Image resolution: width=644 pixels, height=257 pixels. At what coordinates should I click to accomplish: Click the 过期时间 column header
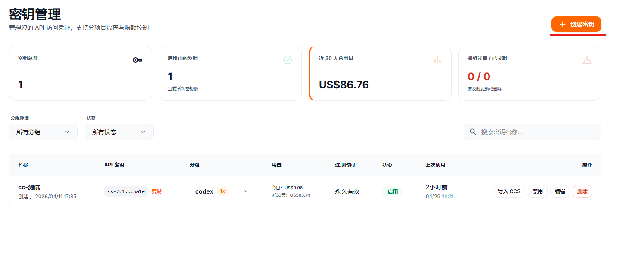pyautogui.click(x=345, y=165)
